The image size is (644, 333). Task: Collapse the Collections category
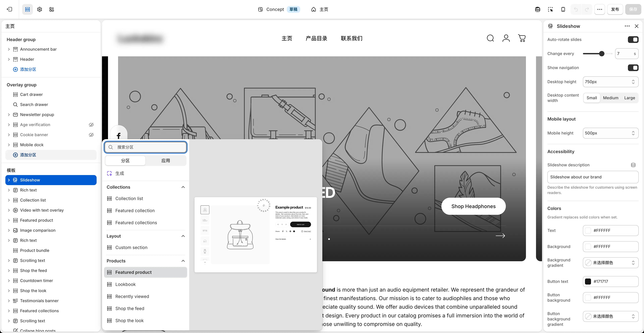coord(183,187)
